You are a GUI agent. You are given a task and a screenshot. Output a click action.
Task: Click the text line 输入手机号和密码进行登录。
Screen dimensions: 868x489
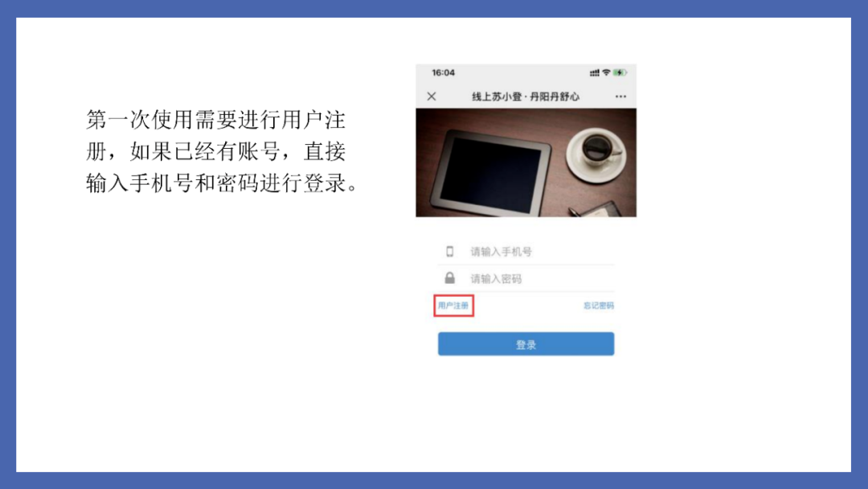[223, 183]
